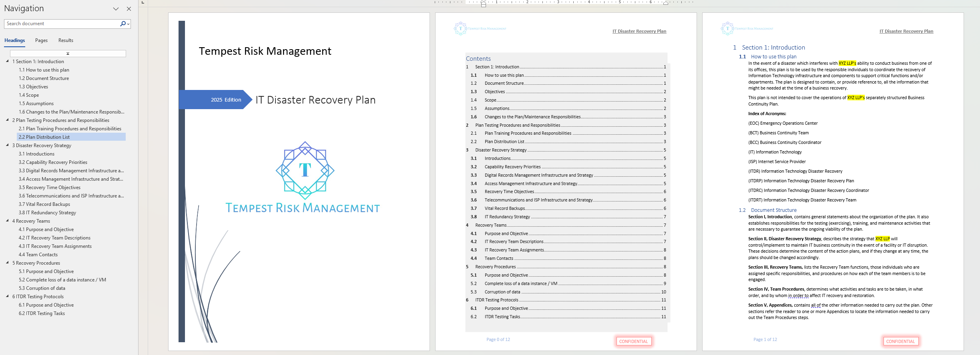Navigate to 1.5 Assumptions heading
This screenshot has width=980, height=355.
click(36, 104)
